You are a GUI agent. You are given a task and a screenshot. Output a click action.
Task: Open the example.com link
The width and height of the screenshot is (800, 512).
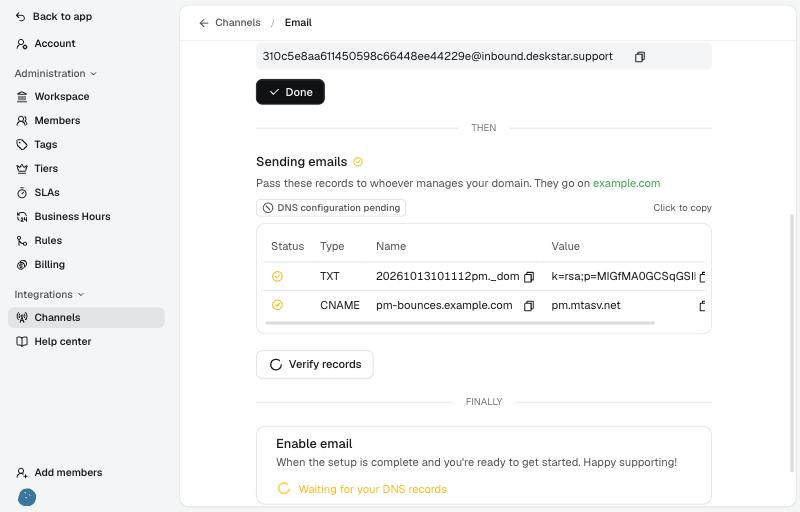626,184
